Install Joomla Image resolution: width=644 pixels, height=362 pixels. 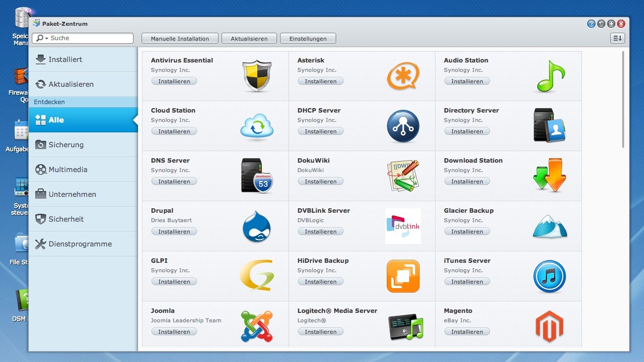[174, 332]
